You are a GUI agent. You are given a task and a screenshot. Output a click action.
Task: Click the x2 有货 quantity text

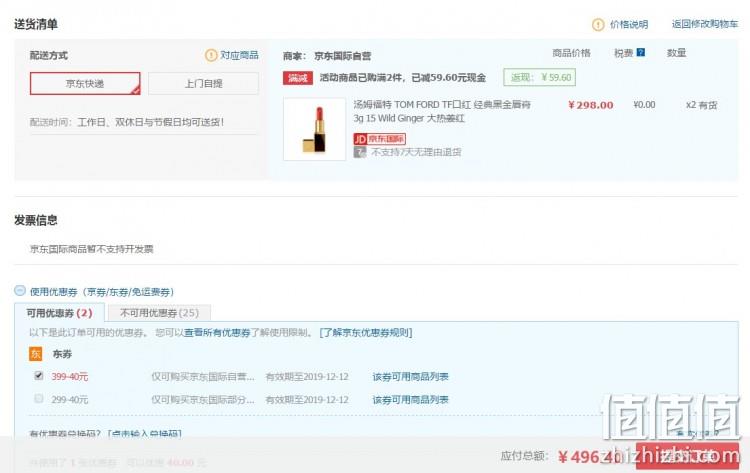(x=702, y=105)
